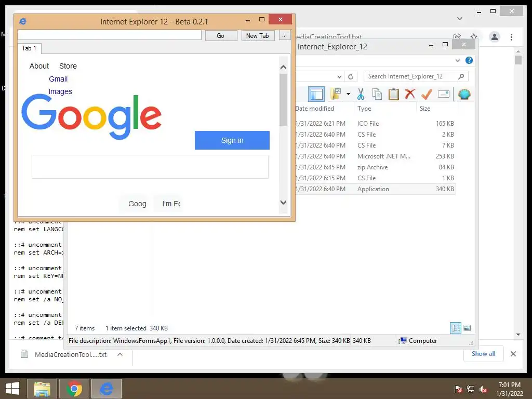Image resolution: width=532 pixels, height=399 pixels.
Task: Select the Application row of 340 KB
Action: [375, 189]
